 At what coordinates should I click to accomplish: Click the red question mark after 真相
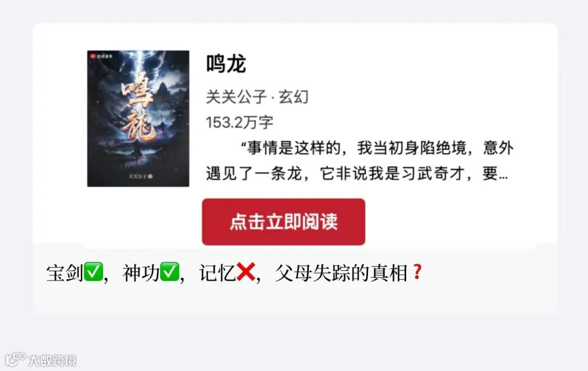417,272
